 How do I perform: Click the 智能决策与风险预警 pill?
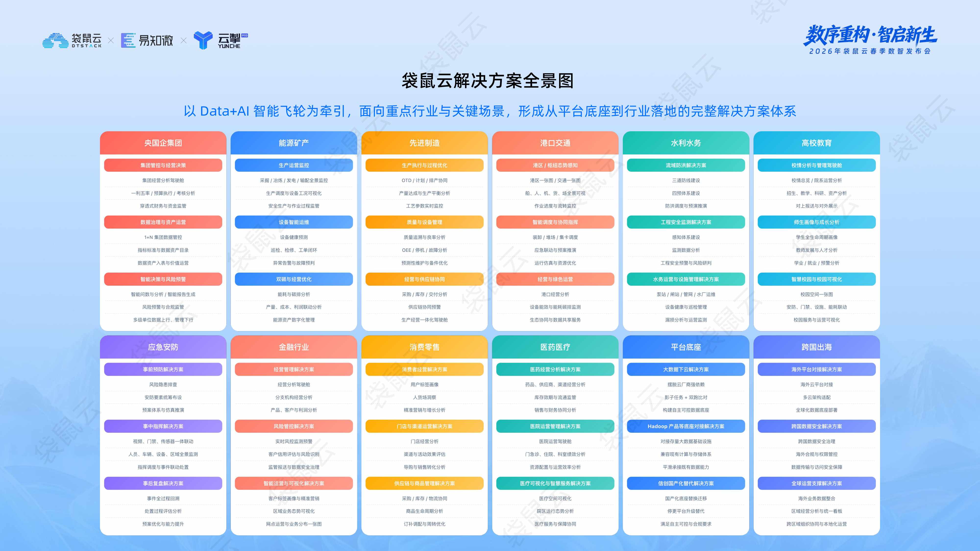pos(163,279)
